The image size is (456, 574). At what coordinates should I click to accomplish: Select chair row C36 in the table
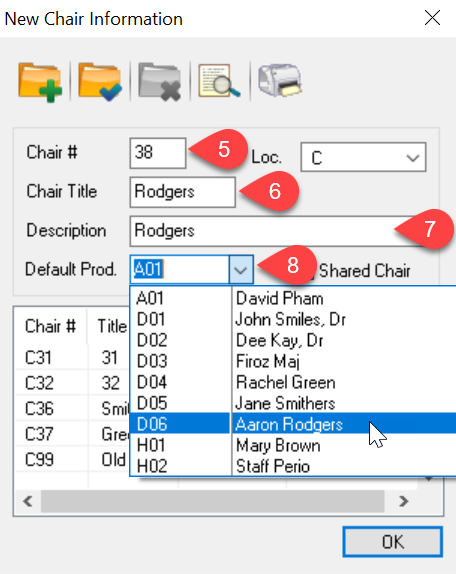point(72,408)
